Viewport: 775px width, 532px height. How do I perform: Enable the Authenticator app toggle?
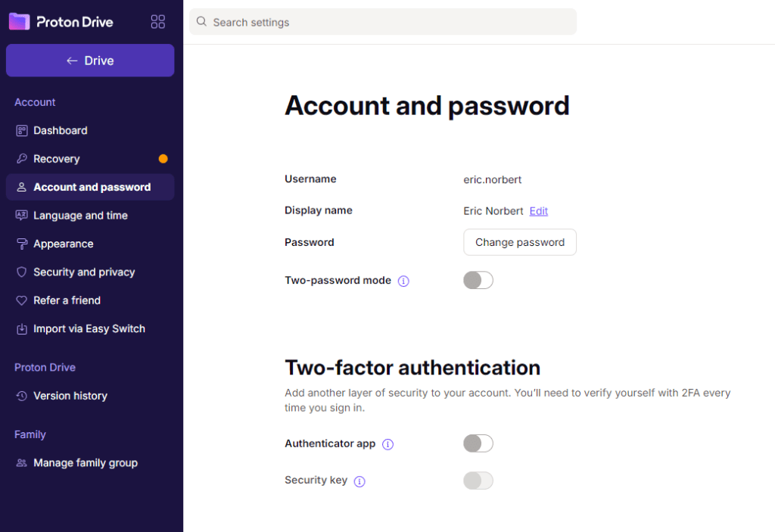[x=478, y=443]
